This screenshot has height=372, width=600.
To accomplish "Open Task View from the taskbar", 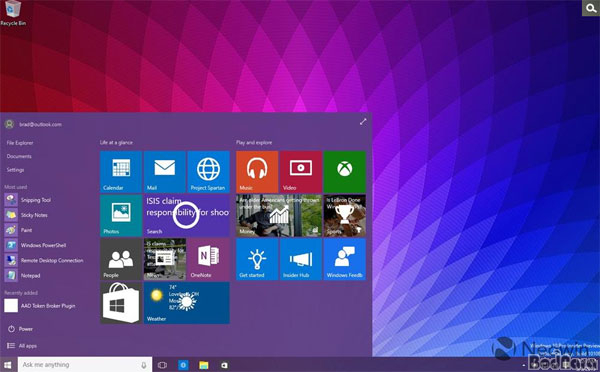I will tap(162, 365).
